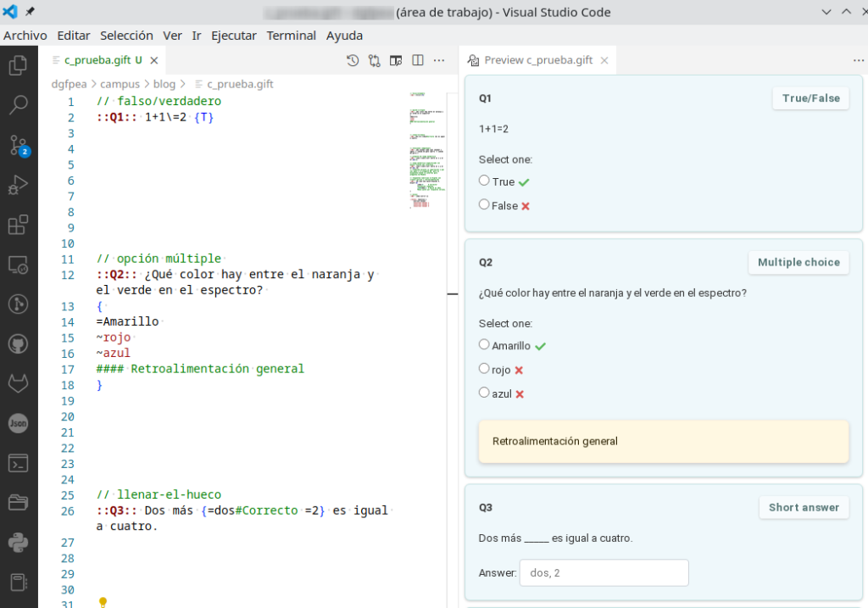Image resolution: width=868 pixels, height=608 pixels.
Task: Open the notebook icon at sidebar bottom
Action: (x=19, y=583)
